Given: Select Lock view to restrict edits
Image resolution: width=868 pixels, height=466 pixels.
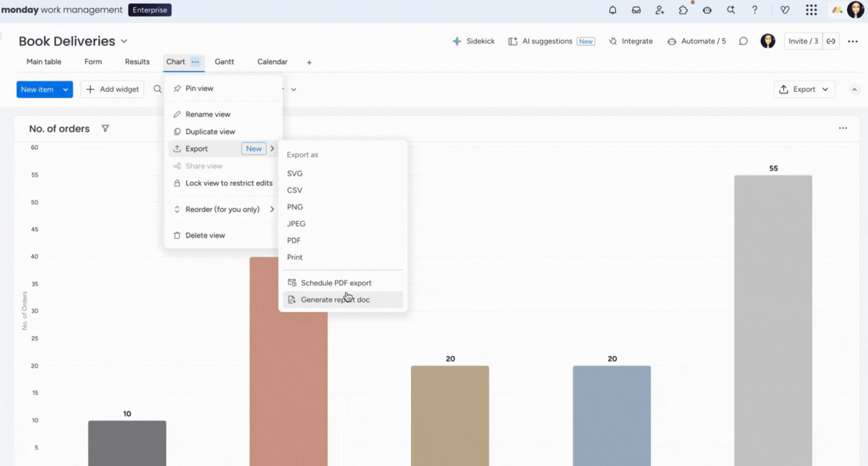Looking at the screenshot, I should point(228,183).
